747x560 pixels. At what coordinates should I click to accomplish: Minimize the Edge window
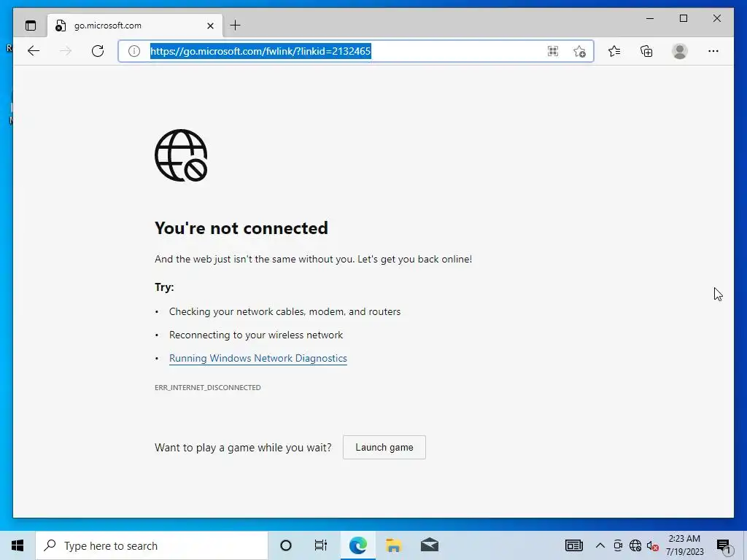(650, 18)
